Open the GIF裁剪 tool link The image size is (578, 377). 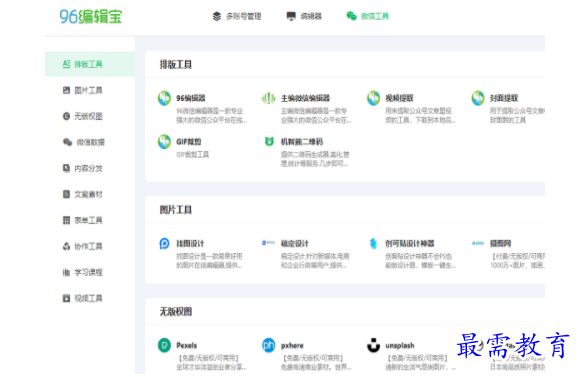(189, 142)
